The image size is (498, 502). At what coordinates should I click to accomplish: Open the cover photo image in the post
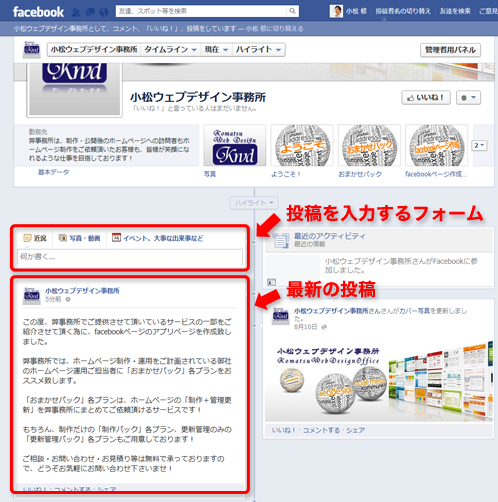coord(379,380)
